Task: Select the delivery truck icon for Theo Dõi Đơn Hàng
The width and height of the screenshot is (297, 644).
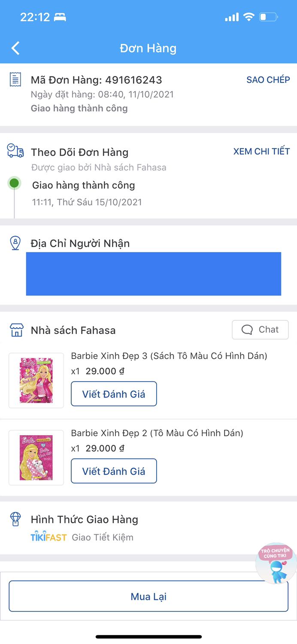Action: (15, 151)
